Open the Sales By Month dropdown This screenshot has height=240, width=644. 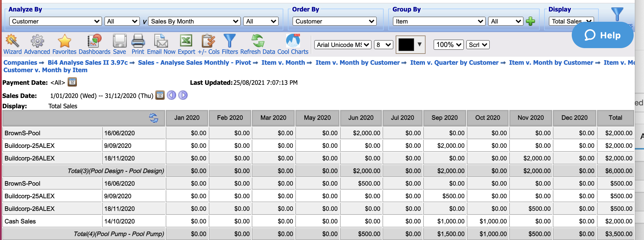pyautogui.click(x=194, y=21)
